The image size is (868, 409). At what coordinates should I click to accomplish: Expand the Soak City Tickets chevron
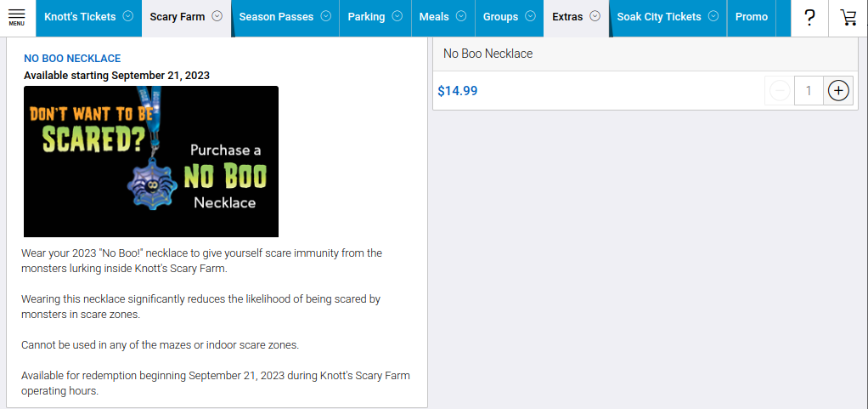pyautogui.click(x=713, y=16)
